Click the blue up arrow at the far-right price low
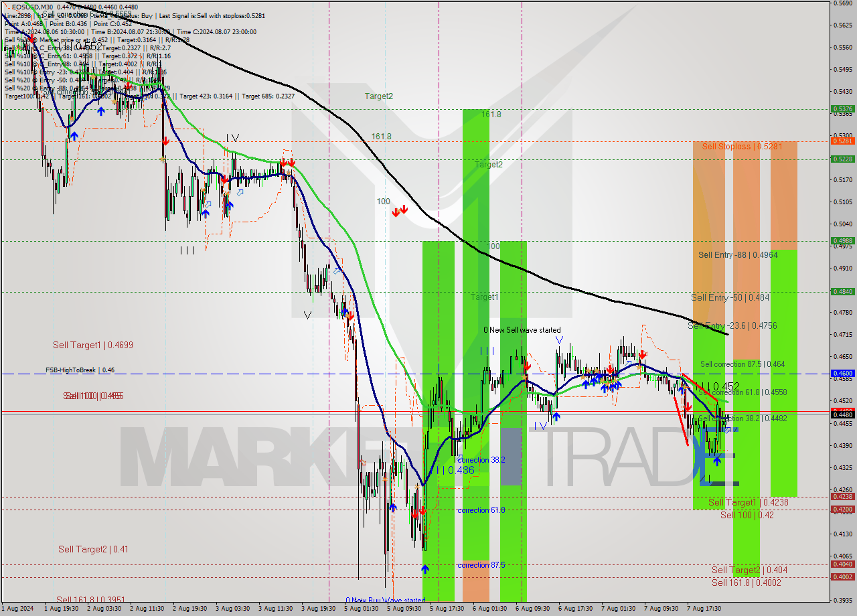 click(x=717, y=460)
